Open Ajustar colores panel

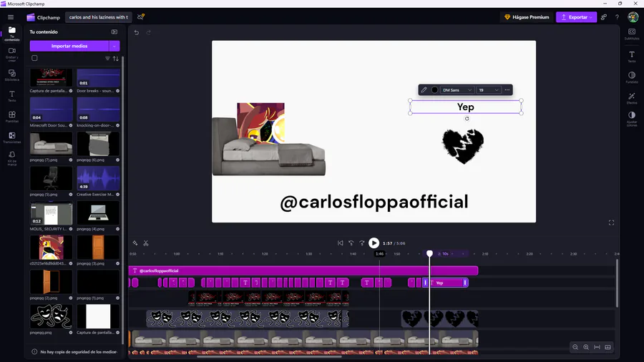coord(632,119)
